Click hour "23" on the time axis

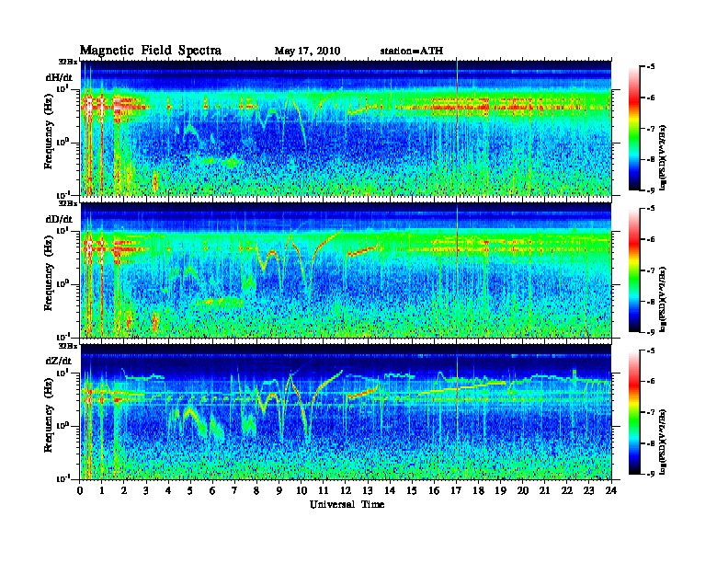coord(589,491)
